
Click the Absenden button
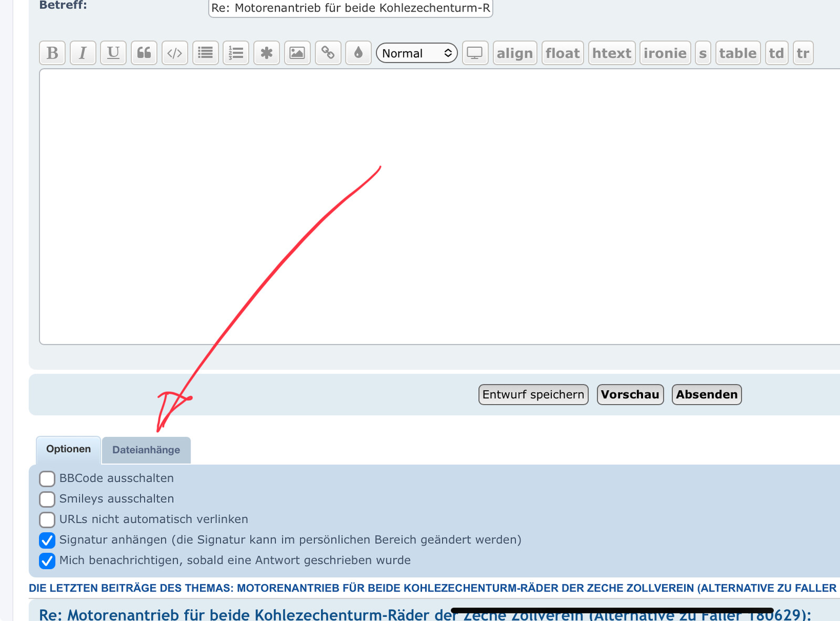point(707,395)
